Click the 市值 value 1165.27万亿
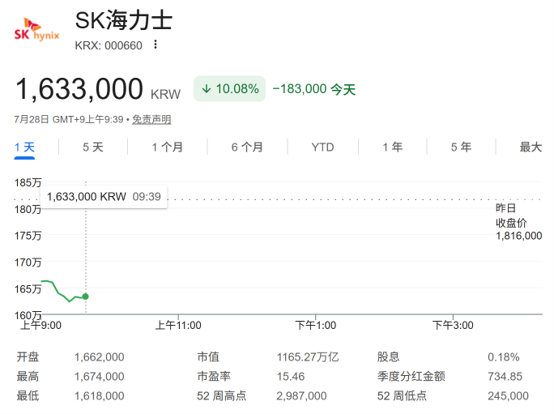The image size is (554, 414). pyautogui.click(x=308, y=357)
